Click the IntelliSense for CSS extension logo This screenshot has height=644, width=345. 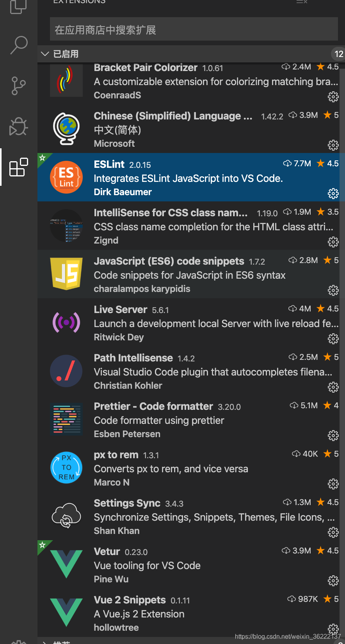[66, 226]
